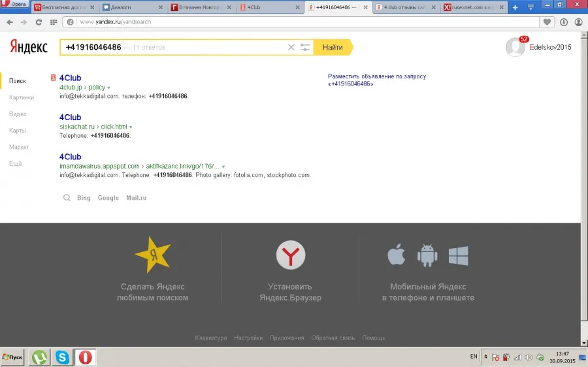588x367 pixels.
Task: Go back with browser back arrow
Action: click(x=10, y=22)
